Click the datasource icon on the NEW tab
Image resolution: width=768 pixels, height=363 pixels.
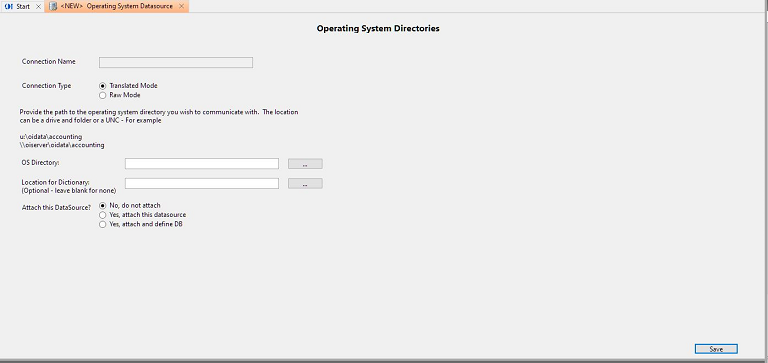(x=53, y=6)
